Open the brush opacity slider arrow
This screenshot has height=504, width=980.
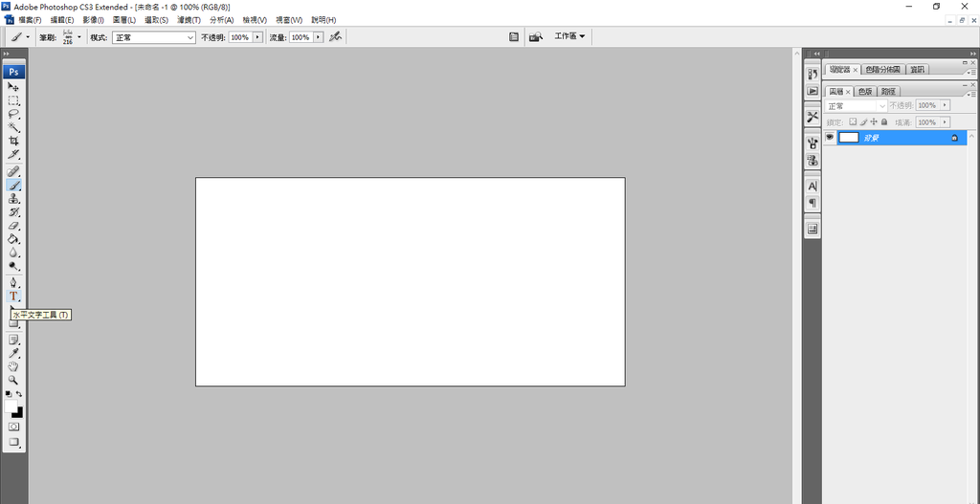coord(256,37)
